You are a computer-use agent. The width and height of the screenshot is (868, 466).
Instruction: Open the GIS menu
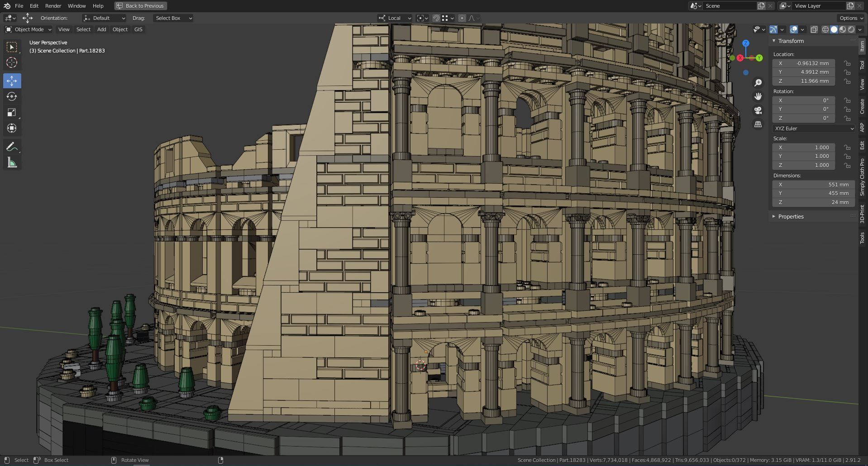[x=138, y=29]
